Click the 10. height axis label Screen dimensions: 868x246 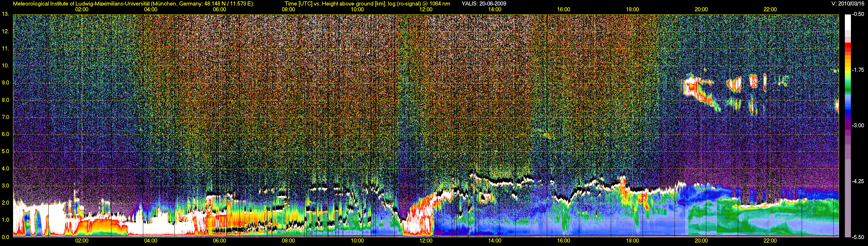point(5,65)
